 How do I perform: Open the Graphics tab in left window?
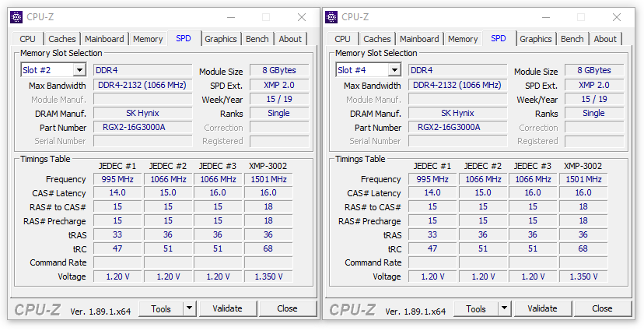tap(221, 39)
